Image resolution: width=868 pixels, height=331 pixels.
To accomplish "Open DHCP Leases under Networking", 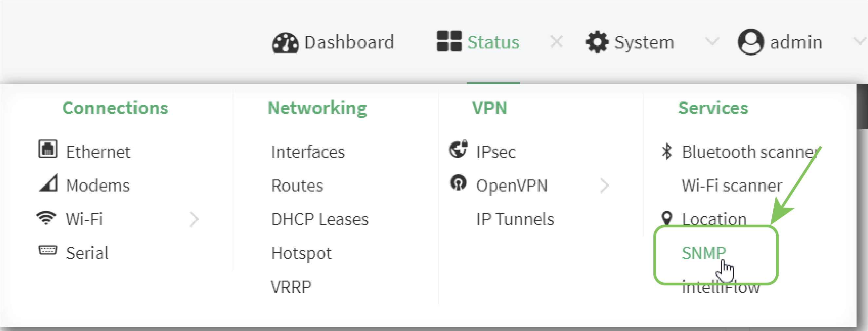I will click(320, 219).
